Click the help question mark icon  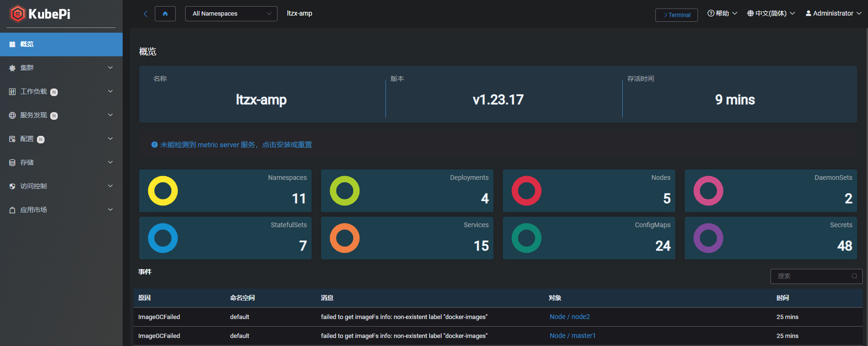tap(711, 13)
